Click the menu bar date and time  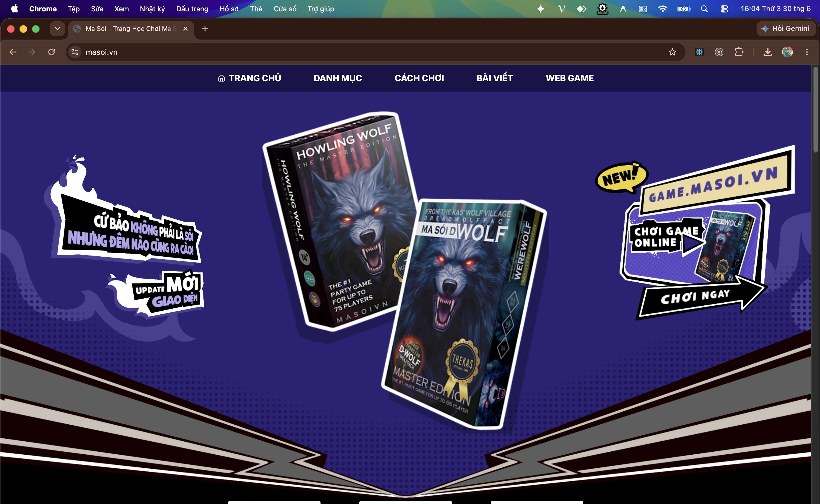tap(776, 9)
